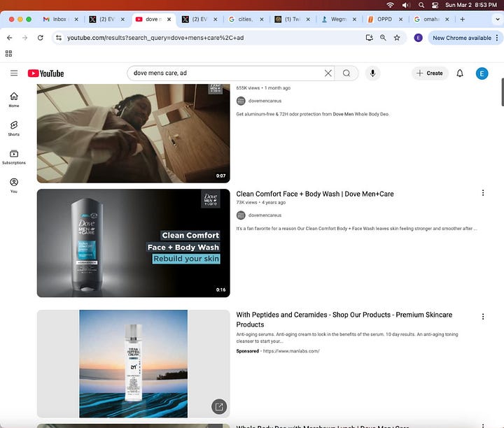
Task: Click the date and time in the menu bar
Action: (x=471, y=5)
